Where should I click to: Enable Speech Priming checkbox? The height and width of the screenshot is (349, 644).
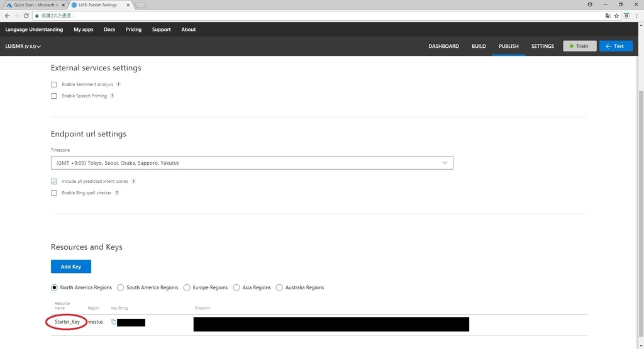pyautogui.click(x=54, y=96)
